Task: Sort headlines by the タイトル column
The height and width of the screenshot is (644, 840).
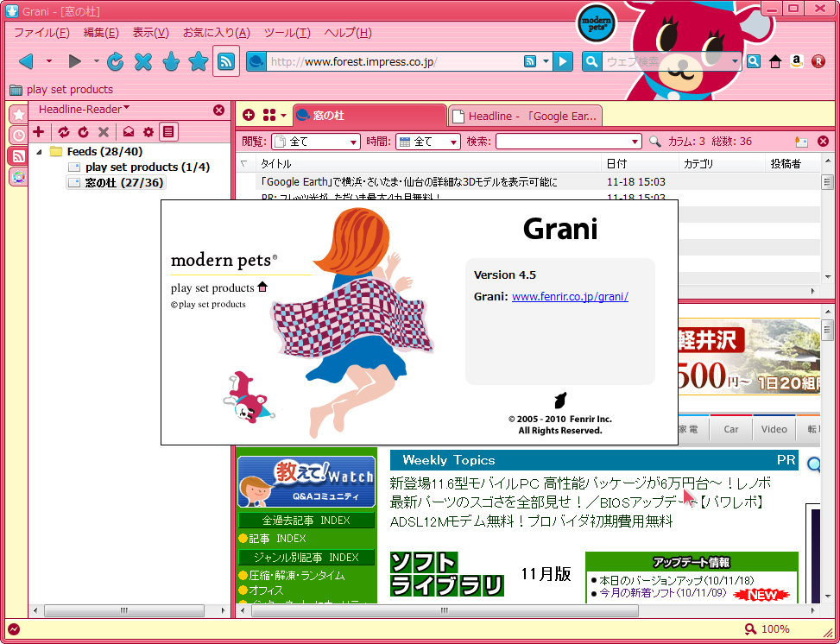Action: [x=428, y=164]
